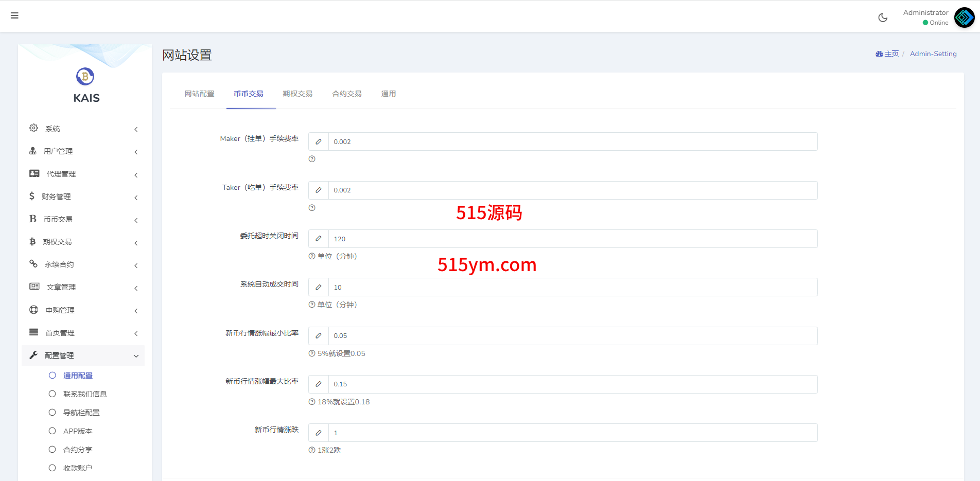The width and height of the screenshot is (980, 481).
Task: Open the 合约交易 tab
Action: click(347, 94)
